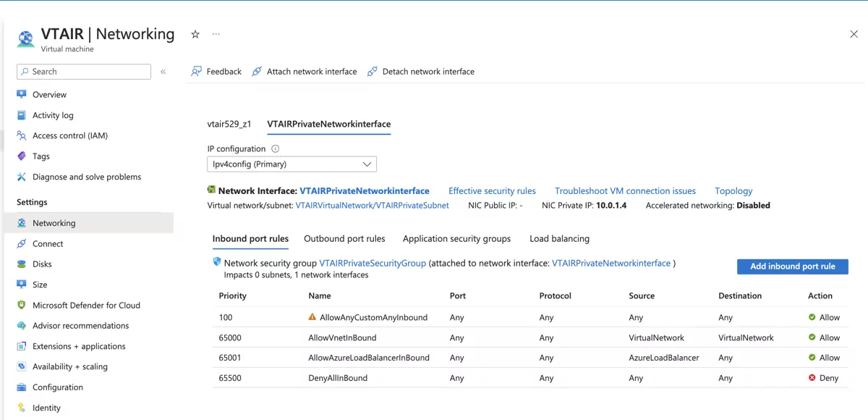Click the info icon next to IP configuration
Viewport: 868px width, 420px height.
tap(273, 148)
